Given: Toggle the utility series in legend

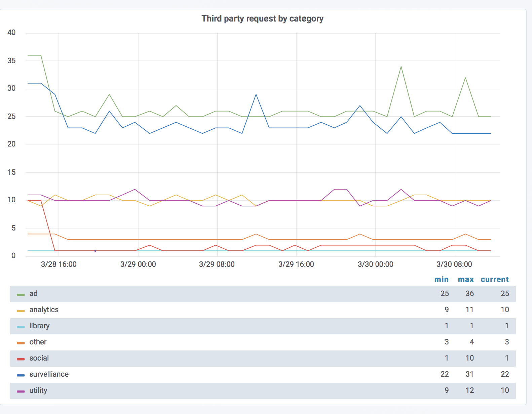Looking at the screenshot, I should tap(38, 390).
